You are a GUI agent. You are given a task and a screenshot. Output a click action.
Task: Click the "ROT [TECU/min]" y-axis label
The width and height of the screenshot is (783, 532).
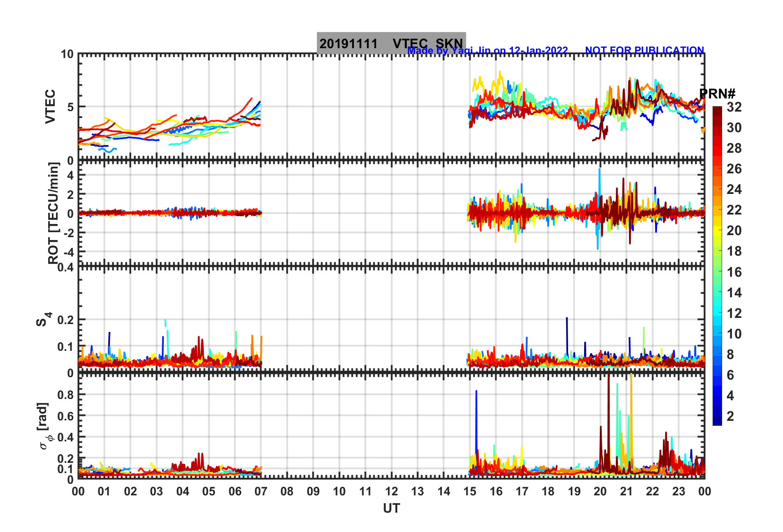[x=54, y=213]
